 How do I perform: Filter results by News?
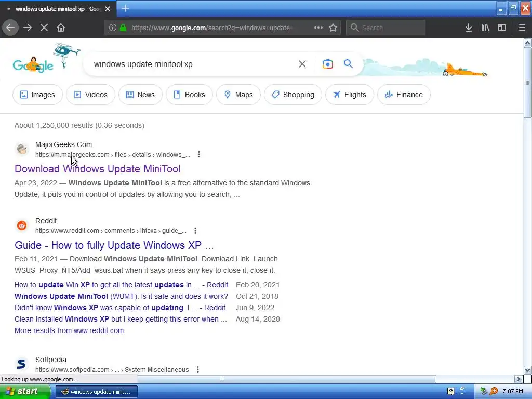click(x=140, y=95)
